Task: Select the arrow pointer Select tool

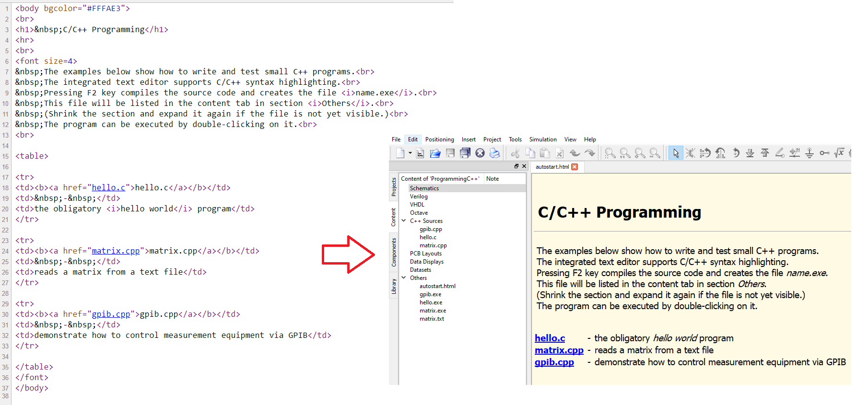Action: coord(676,153)
